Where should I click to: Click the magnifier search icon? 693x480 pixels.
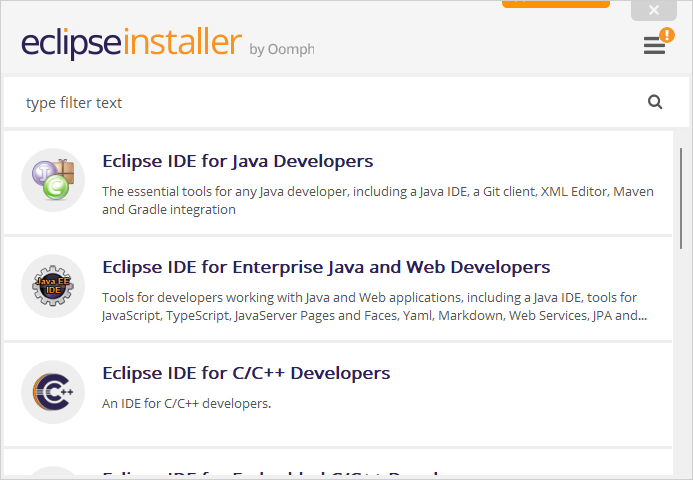[x=655, y=102]
